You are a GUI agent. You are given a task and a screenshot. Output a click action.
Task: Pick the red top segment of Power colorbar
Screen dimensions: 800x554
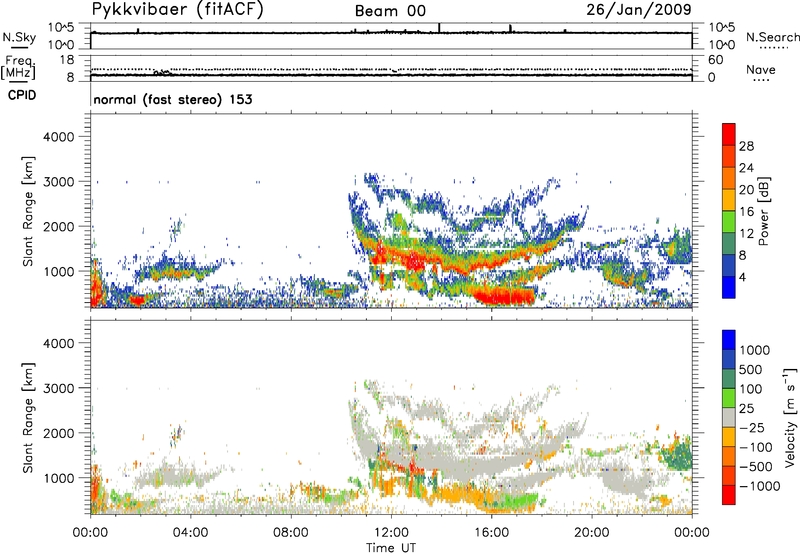(x=729, y=134)
